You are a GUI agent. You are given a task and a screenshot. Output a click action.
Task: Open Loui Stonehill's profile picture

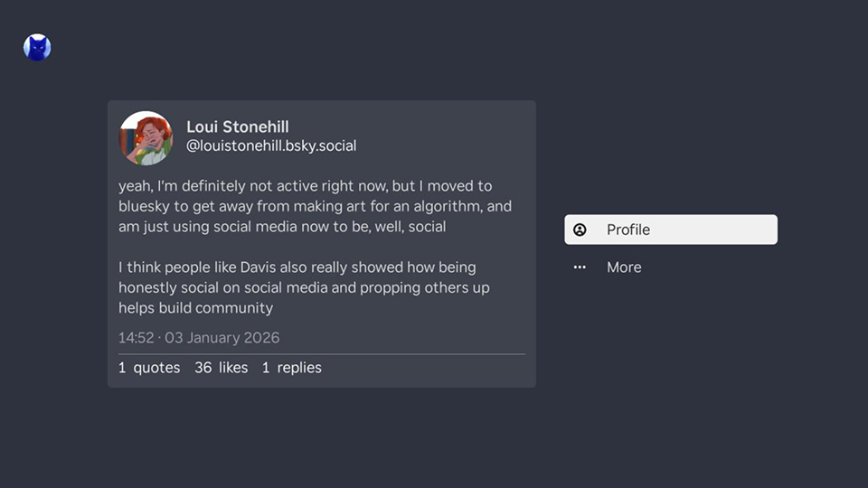pos(146,138)
